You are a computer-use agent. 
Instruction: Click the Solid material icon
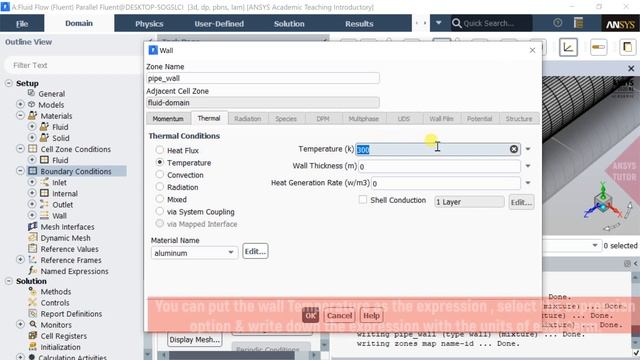(x=44, y=138)
